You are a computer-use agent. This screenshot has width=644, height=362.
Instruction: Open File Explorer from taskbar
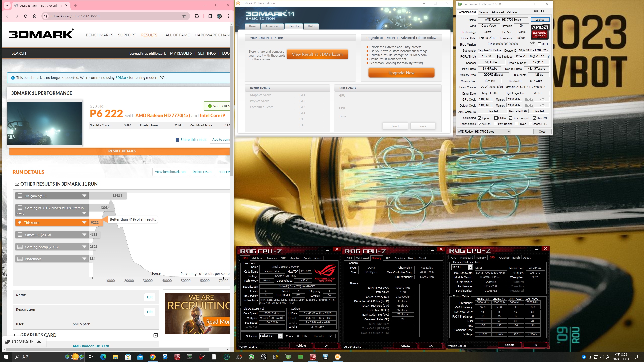pyautogui.click(x=115, y=357)
